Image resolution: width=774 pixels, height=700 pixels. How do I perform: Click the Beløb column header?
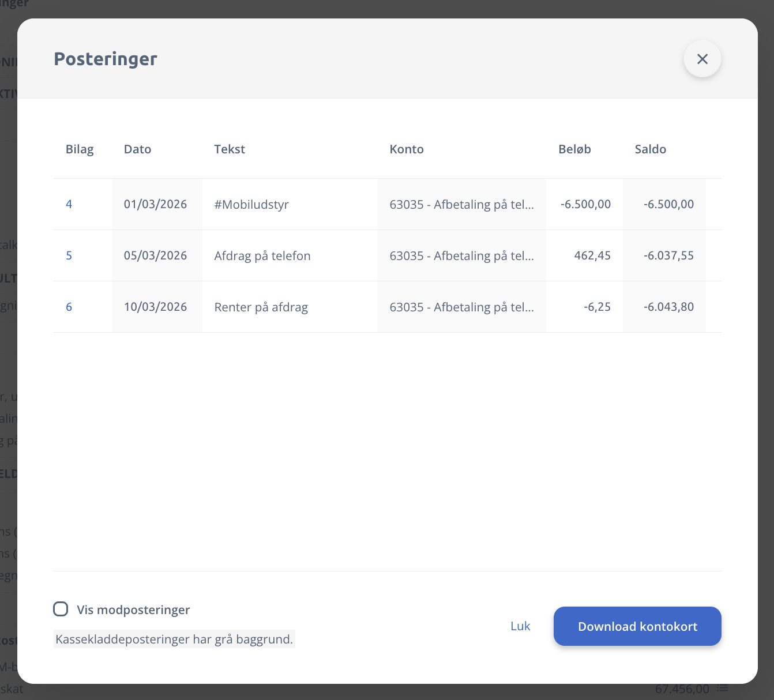(x=574, y=149)
